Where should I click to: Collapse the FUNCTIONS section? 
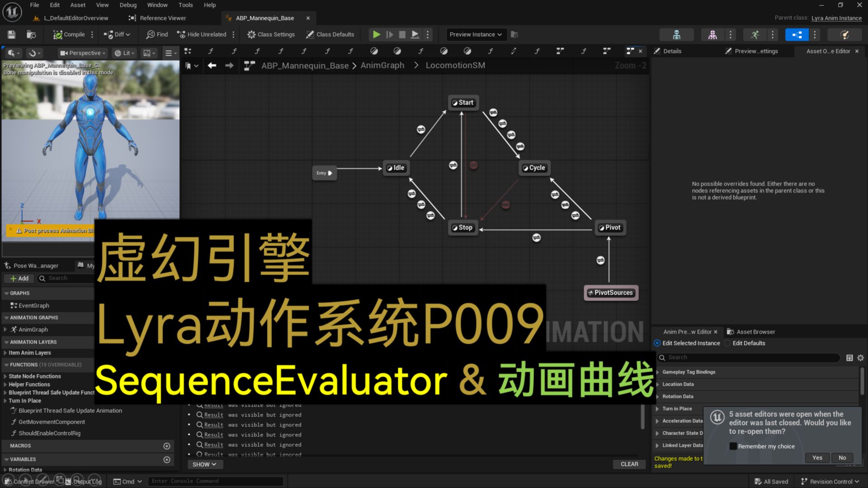click(6, 365)
